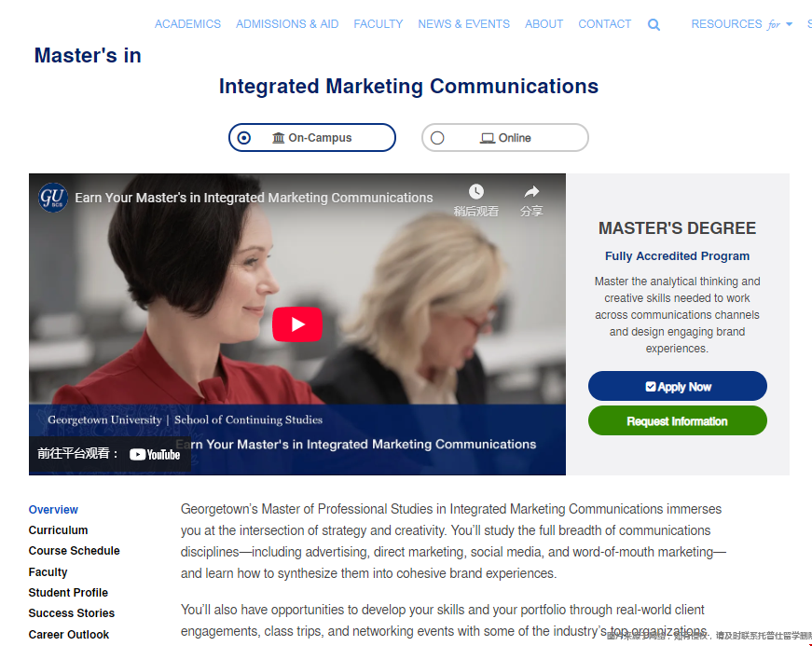
Task: Click the laptop icon in Online option
Action: coord(487,138)
